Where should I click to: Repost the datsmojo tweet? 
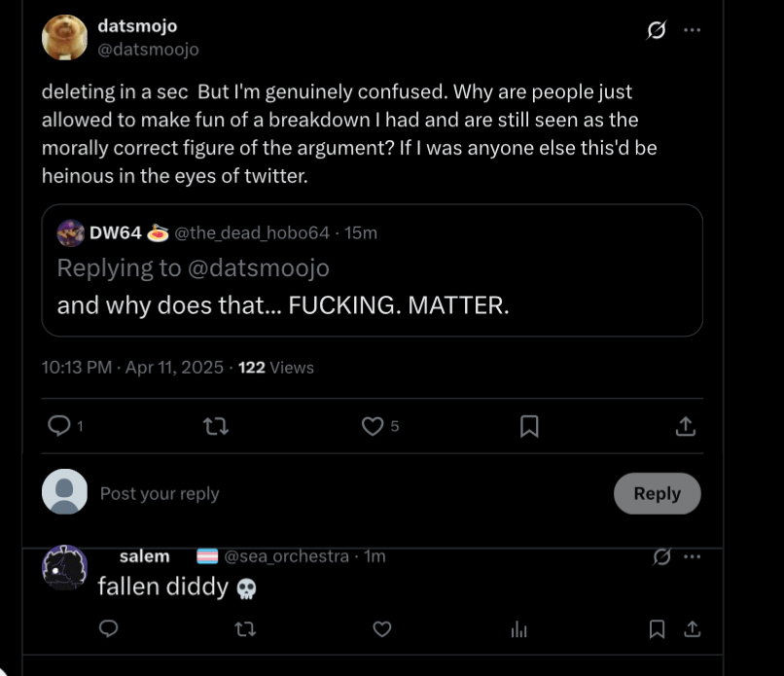click(215, 425)
